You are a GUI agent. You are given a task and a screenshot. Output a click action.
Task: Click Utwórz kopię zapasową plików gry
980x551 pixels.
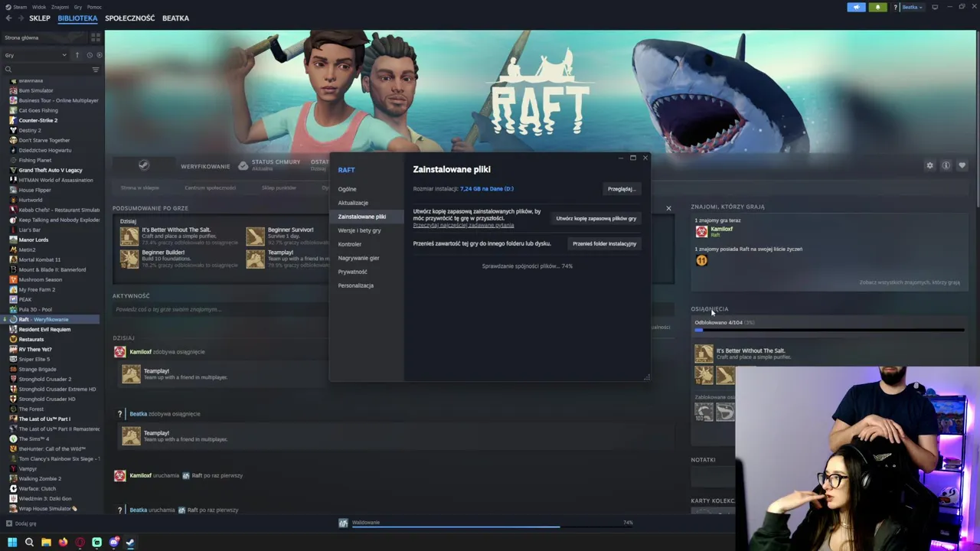click(596, 218)
